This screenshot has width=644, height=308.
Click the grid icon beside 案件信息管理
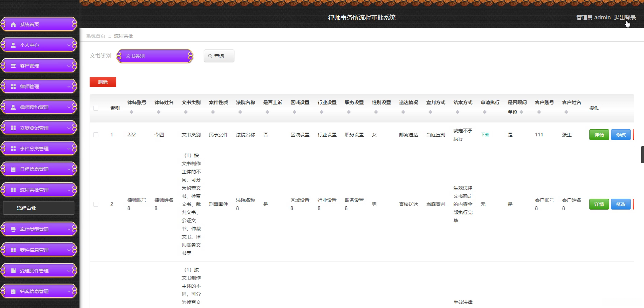[13, 250]
